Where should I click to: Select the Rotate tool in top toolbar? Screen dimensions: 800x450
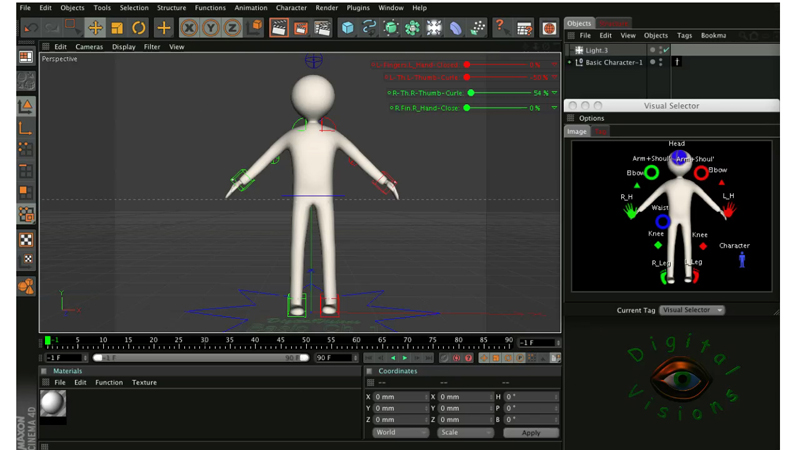[x=139, y=28]
